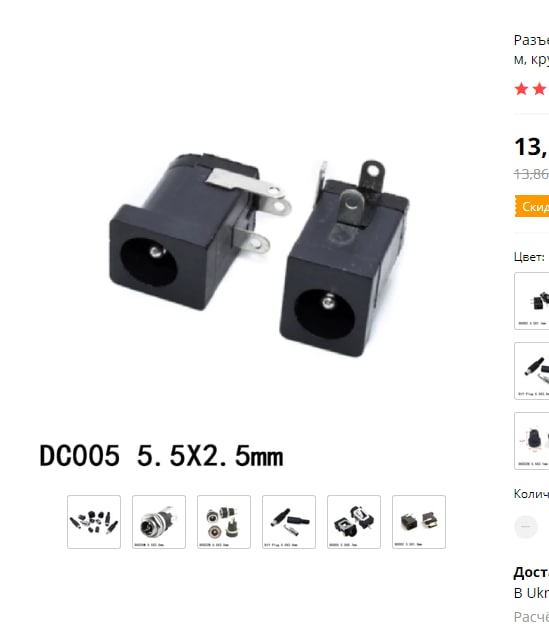Screen dimensions: 549x639
Task: Click the first red rating star
Action: click(x=521, y=88)
